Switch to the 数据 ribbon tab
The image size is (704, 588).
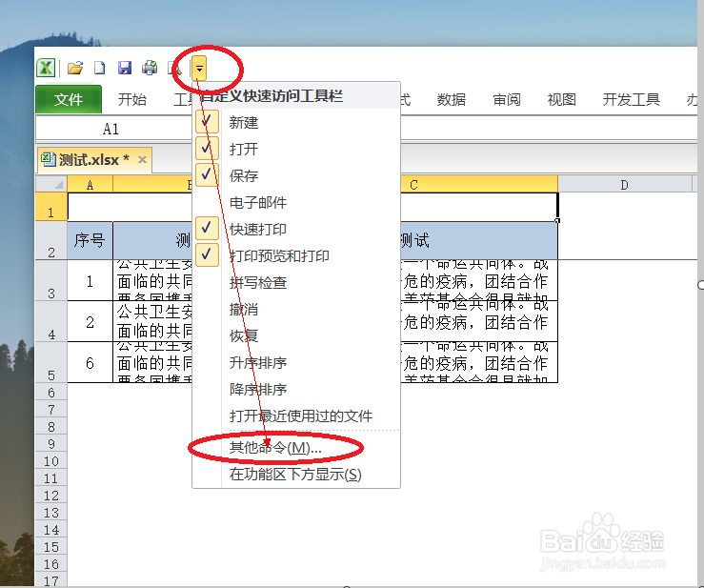[452, 99]
